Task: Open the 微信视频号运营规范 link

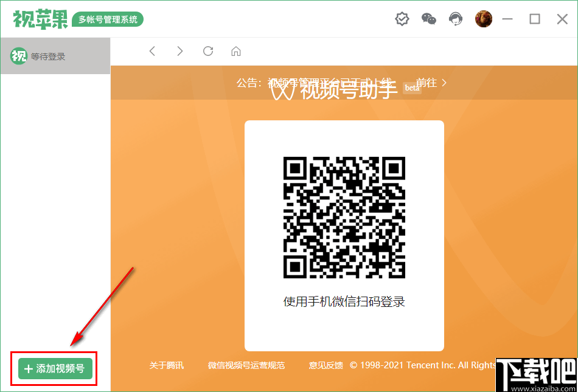Action: click(246, 365)
